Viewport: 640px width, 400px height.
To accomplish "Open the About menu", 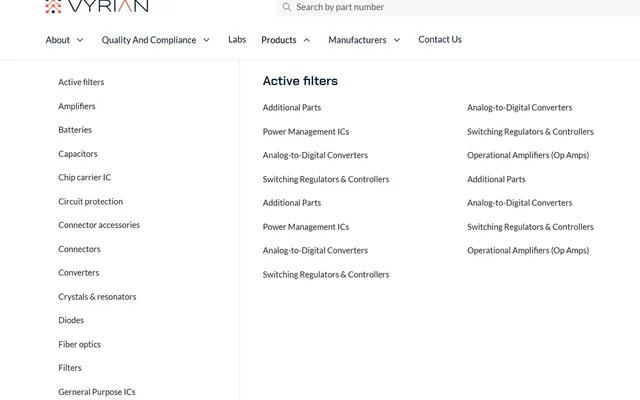I will click(58, 40).
